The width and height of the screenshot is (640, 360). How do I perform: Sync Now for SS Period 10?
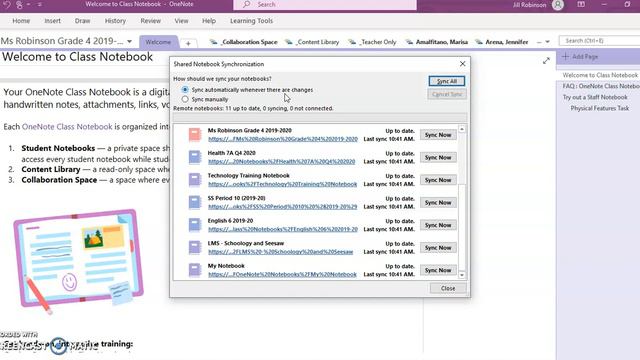(438, 202)
